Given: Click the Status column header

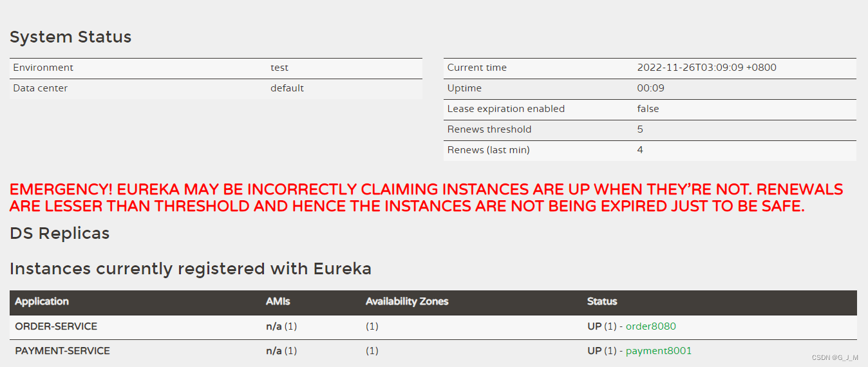Looking at the screenshot, I should [x=602, y=301].
